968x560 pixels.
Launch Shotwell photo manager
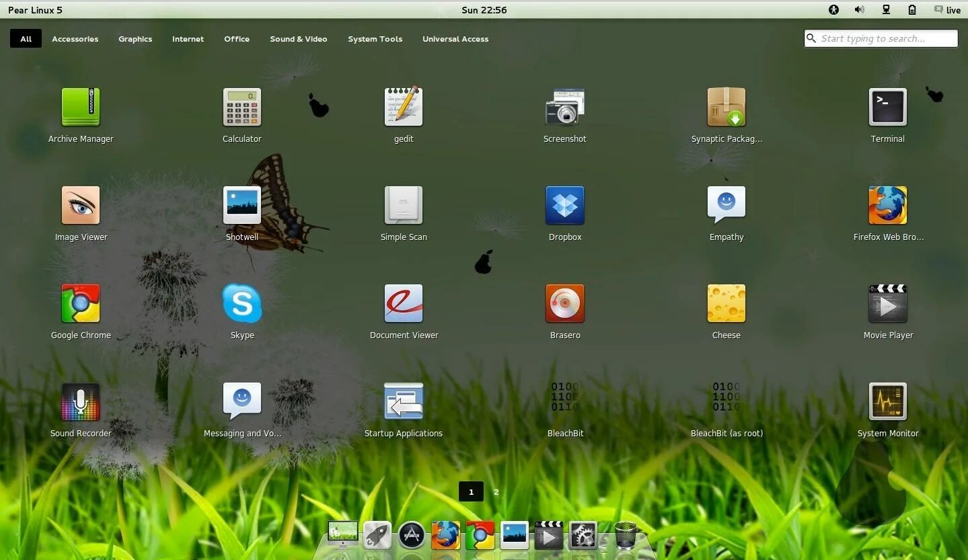[242, 206]
